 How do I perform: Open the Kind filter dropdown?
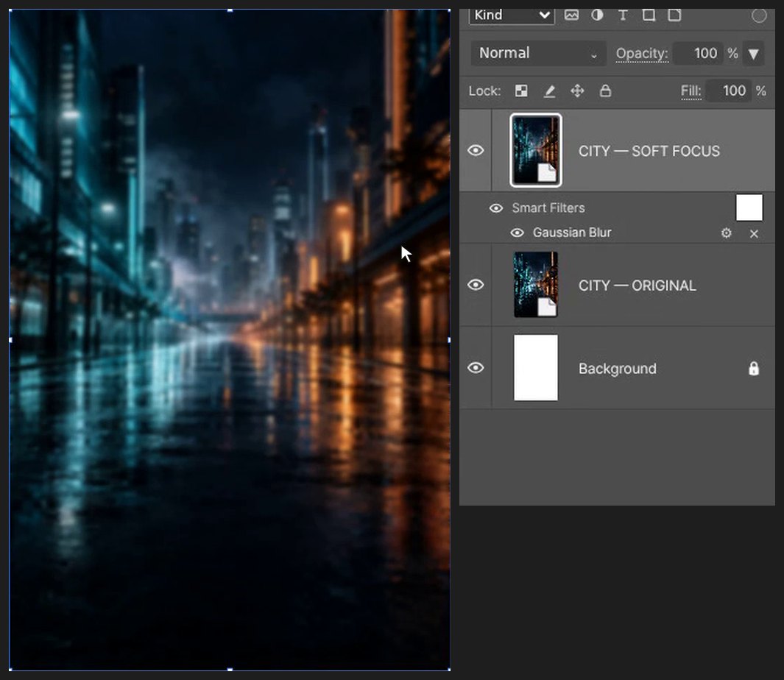pos(512,15)
